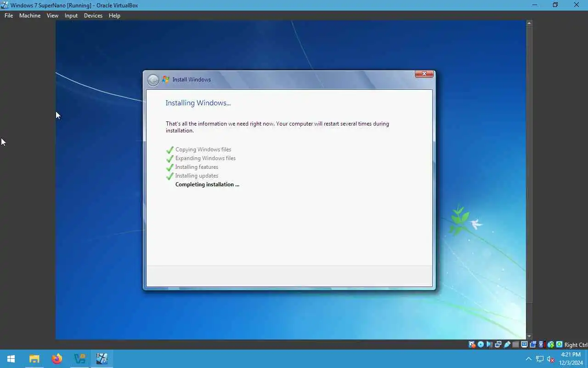Viewport: 588px width, 368px height.
Task: Click the Copying Windows files text
Action: point(203,149)
